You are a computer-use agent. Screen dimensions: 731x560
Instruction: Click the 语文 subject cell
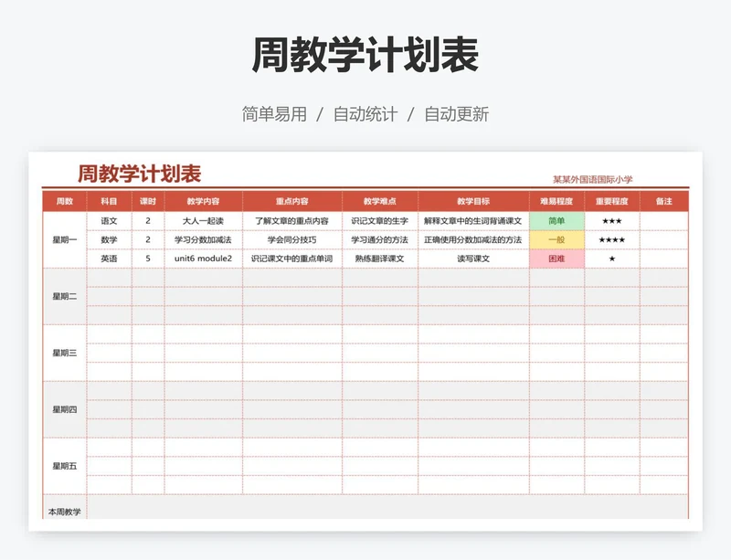click(109, 221)
